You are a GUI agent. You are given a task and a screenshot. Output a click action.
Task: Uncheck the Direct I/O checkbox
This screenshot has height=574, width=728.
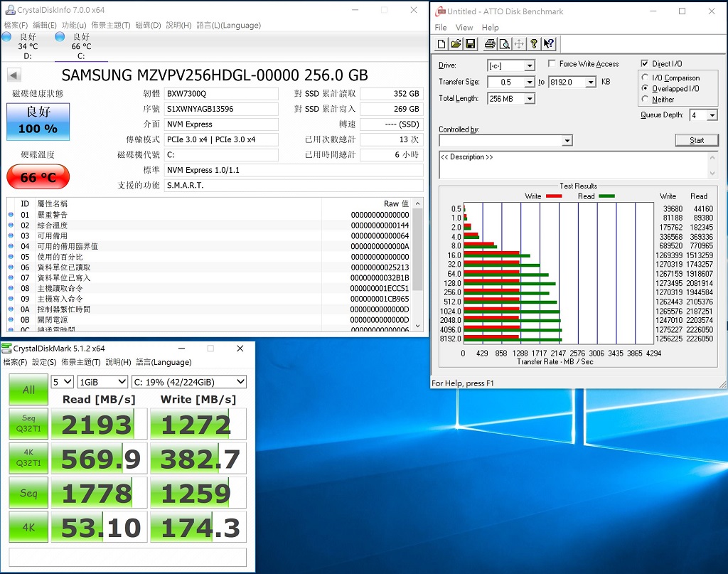[644, 63]
